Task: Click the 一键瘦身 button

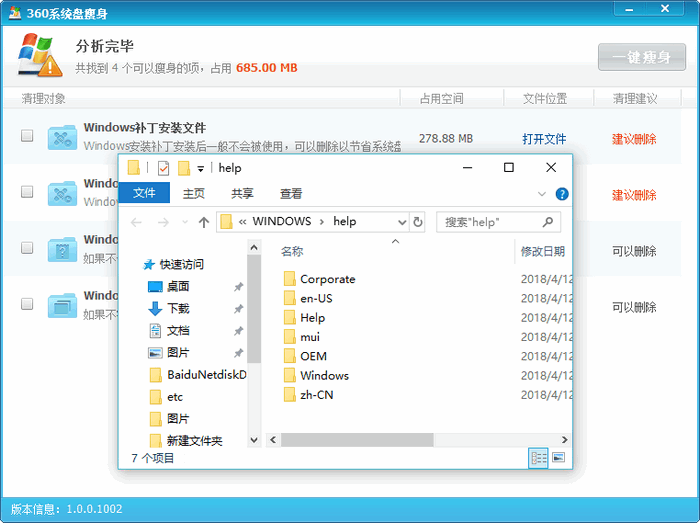Action: click(641, 57)
